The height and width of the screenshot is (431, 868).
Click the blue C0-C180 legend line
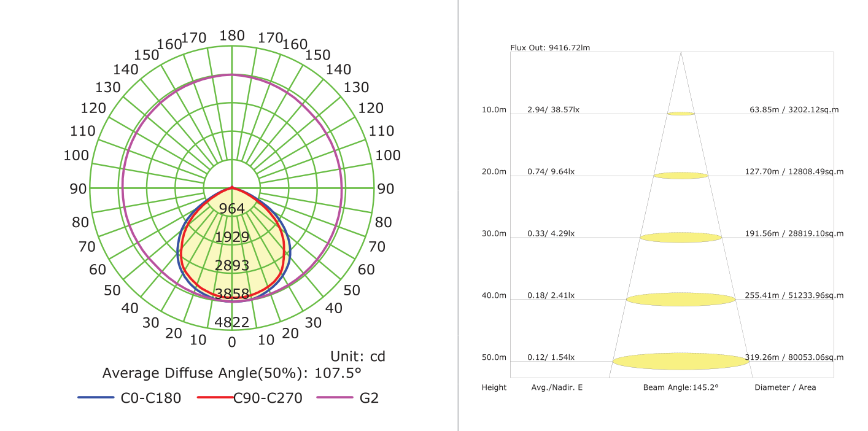[96, 398]
